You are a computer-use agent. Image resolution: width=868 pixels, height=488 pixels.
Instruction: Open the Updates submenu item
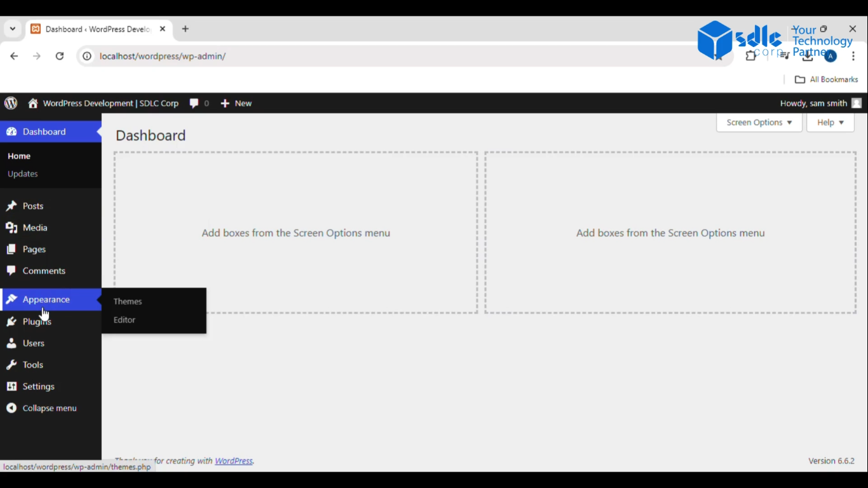pos(23,173)
